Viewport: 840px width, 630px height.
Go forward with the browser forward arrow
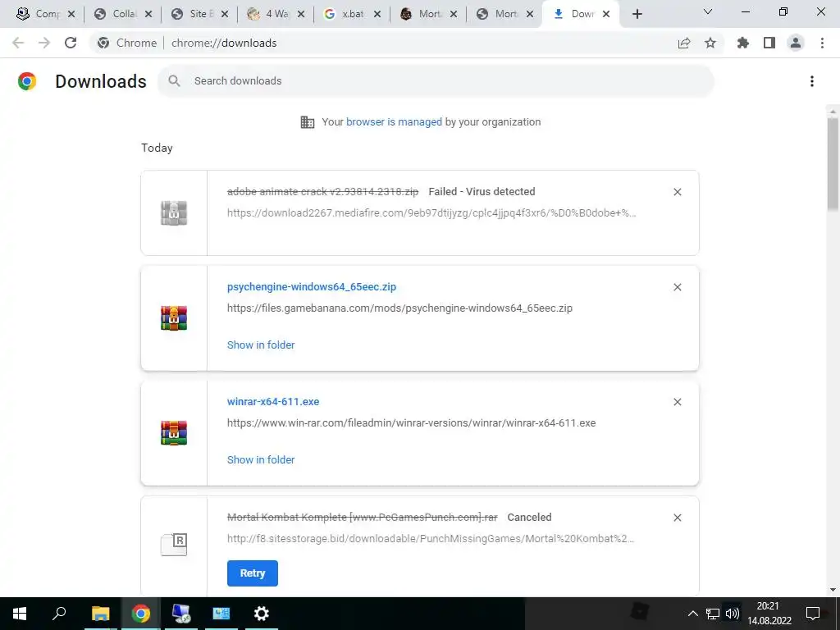click(44, 43)
